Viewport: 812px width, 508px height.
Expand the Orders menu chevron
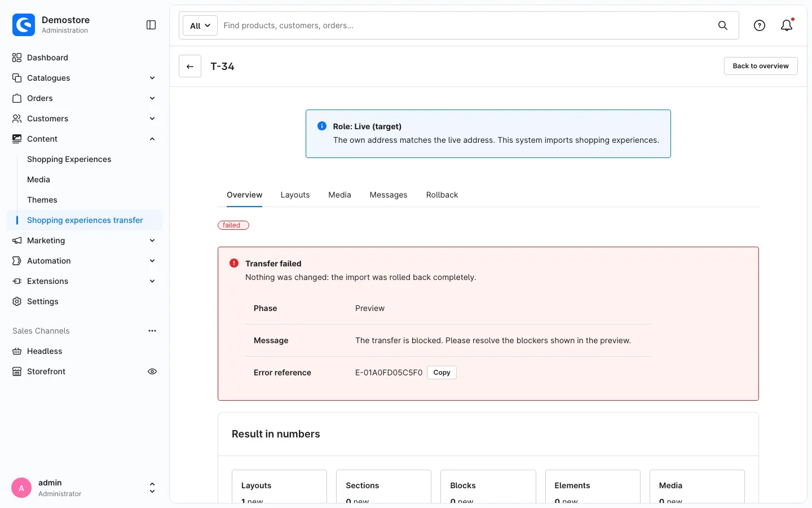click(152, 98)
